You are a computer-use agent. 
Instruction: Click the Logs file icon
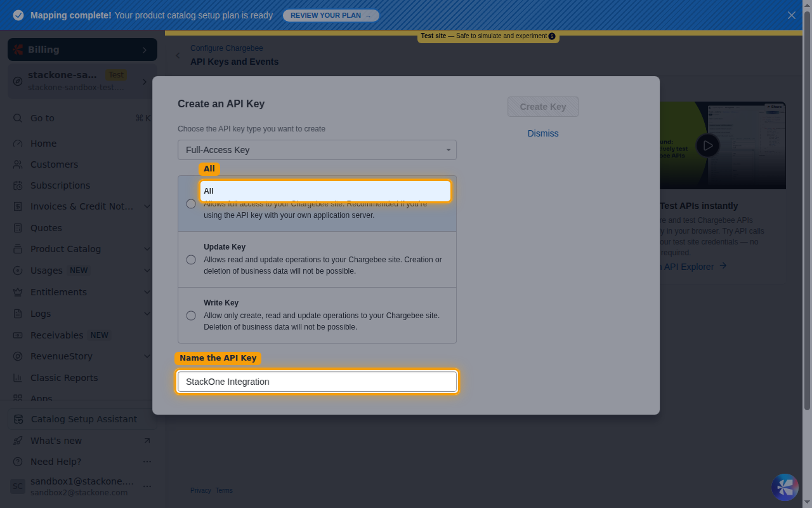click(x=18, y=314)
